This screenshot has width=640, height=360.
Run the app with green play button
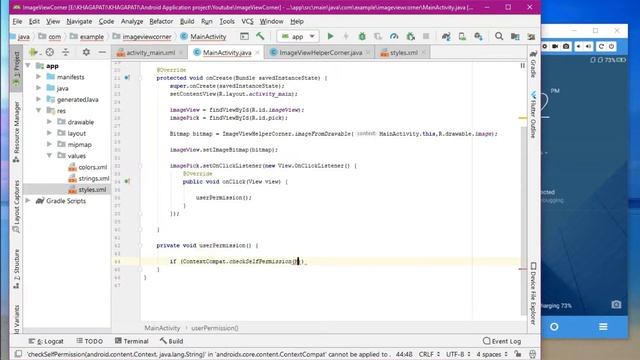tap(330, 36)
